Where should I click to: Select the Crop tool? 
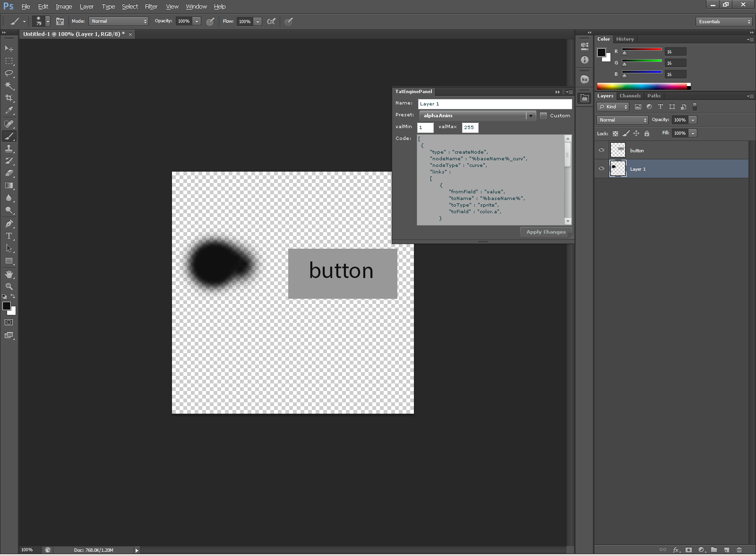(9, 98)
